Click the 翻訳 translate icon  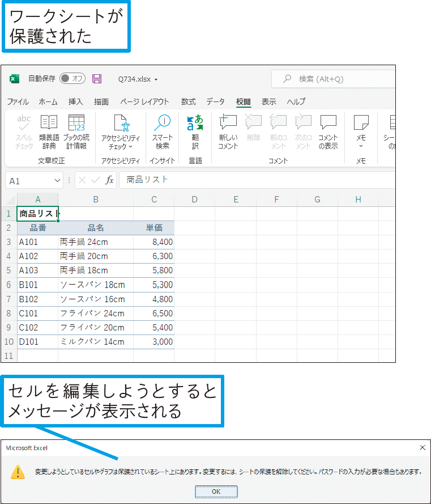(195, 132)
